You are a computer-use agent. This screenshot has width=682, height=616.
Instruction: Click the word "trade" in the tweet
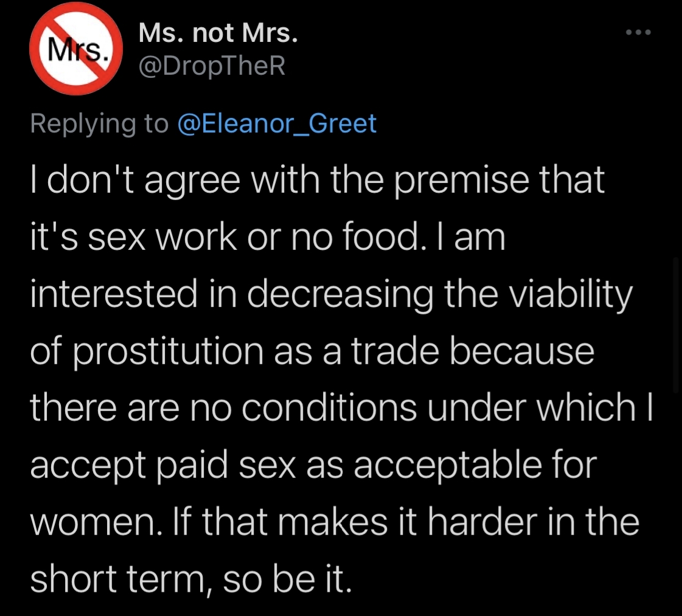[x=386, y=351]
